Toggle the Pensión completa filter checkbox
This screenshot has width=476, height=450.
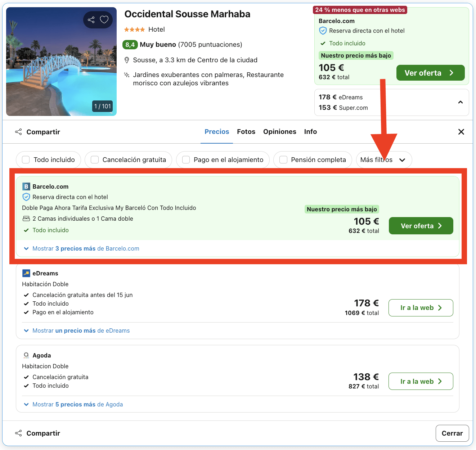(283, 160)
